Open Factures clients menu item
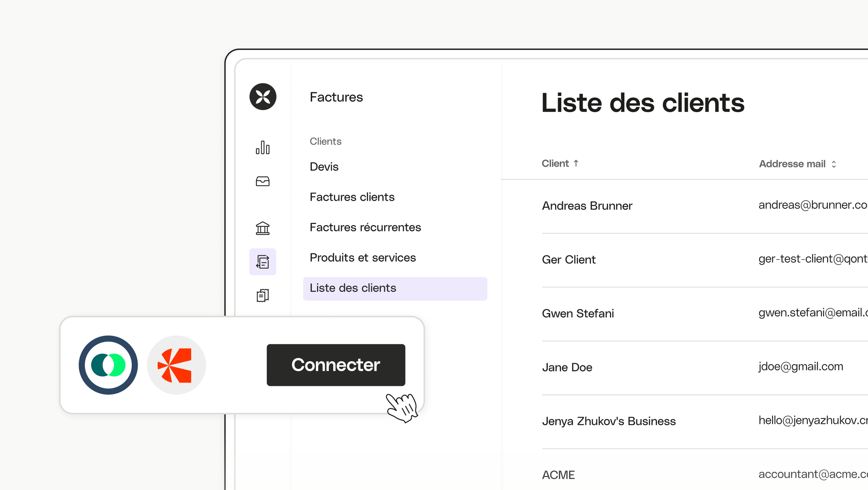Image resolution: width=868 pixels, height=490 pixels. point(352,197)
